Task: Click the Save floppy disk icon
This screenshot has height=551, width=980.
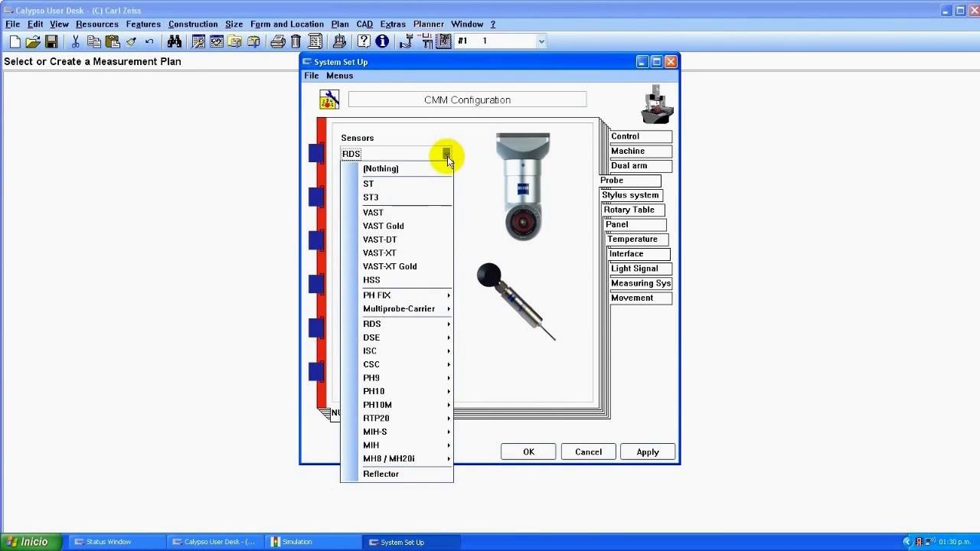Action: [51, 42]
